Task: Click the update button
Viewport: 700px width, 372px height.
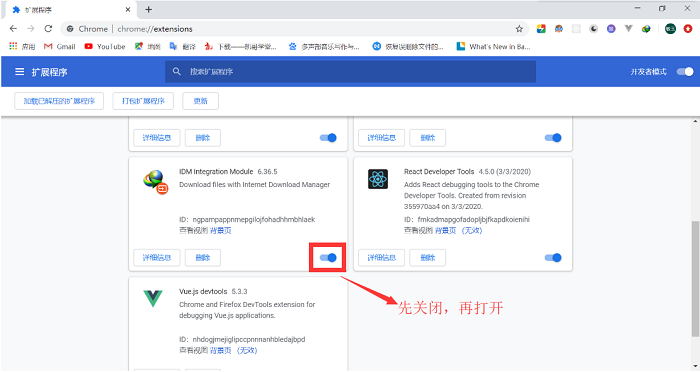Action: pyautogui.click(x=200, y=101)
